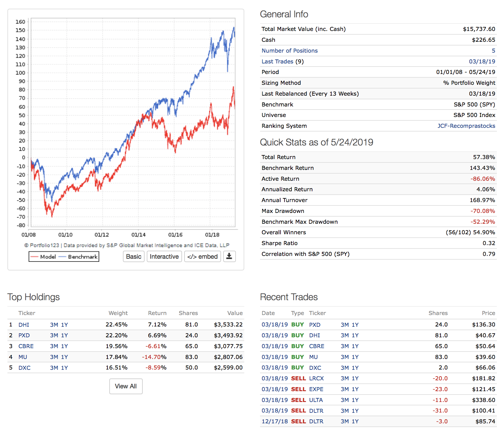
Task: Switch chart to Interactive view
Action: pos(164,257)
